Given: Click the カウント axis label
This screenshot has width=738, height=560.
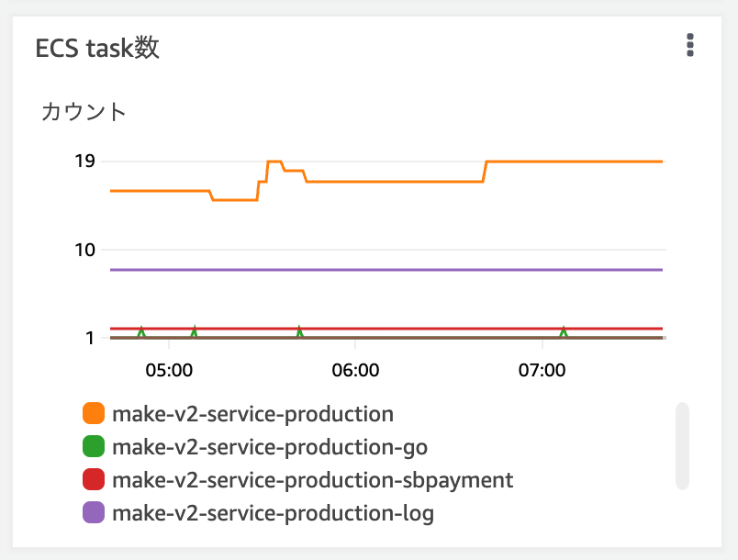Looking at the screenshot, I should click(84, 112).
